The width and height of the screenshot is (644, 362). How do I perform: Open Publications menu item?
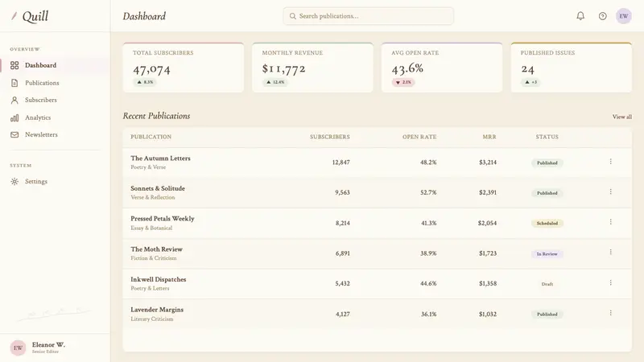55,83
